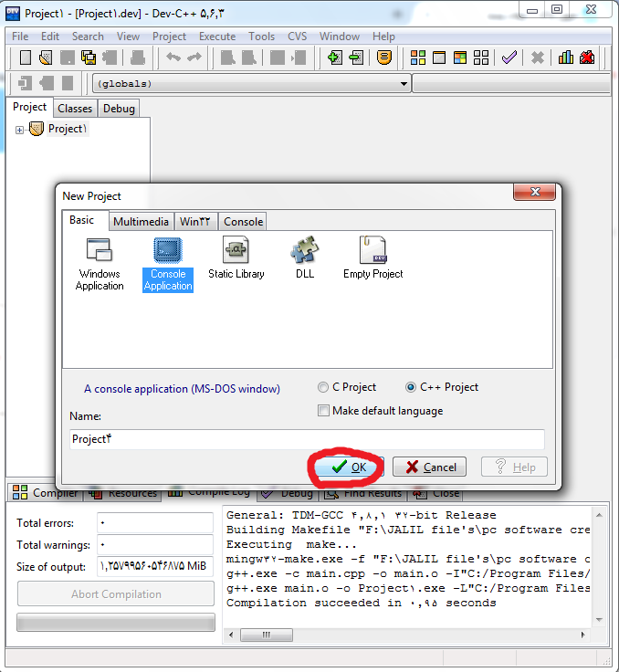The image size is (619, 672).
Task: Click the Run window toolbar icon
Action: (x=439, y=57)
